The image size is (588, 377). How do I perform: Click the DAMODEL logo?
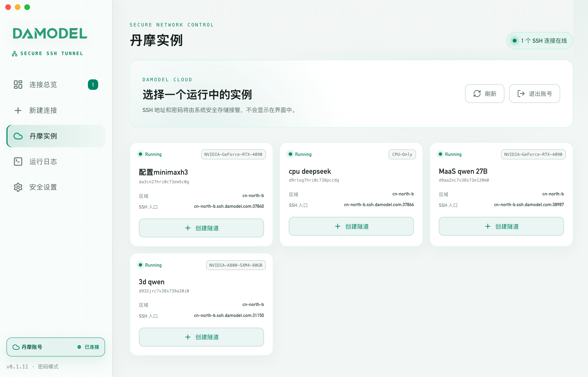(50, 34)
